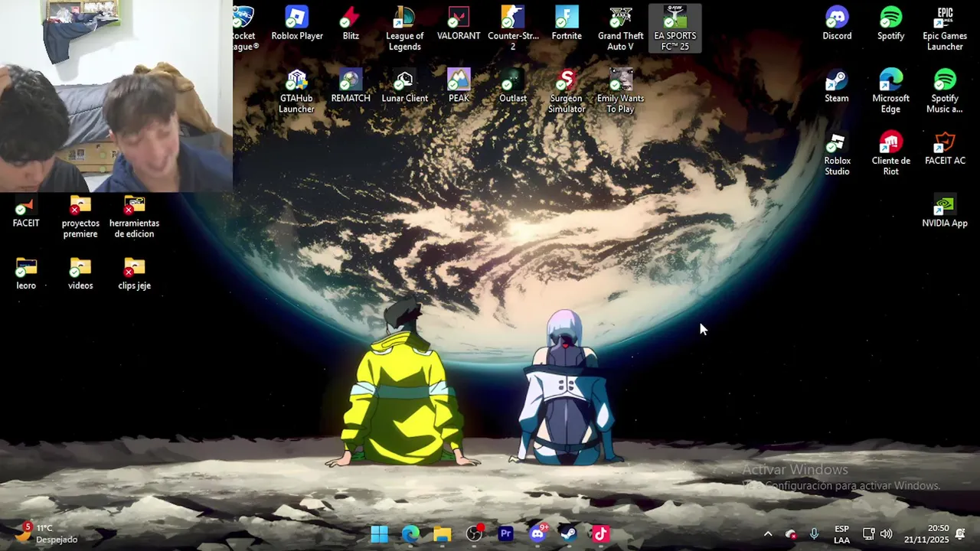Open Discord desktop shortcut
This screenshot has height=551, width=980.
[837, 24]
